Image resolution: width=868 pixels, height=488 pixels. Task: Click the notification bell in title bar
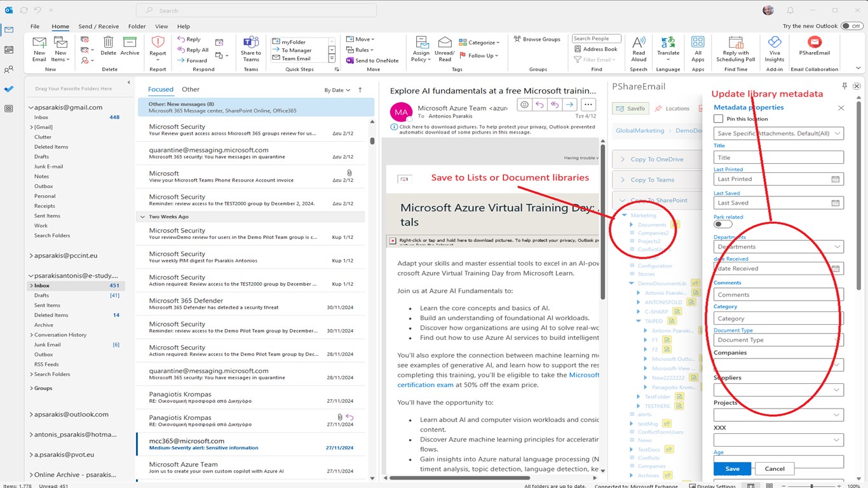click(x=790, y=10)
